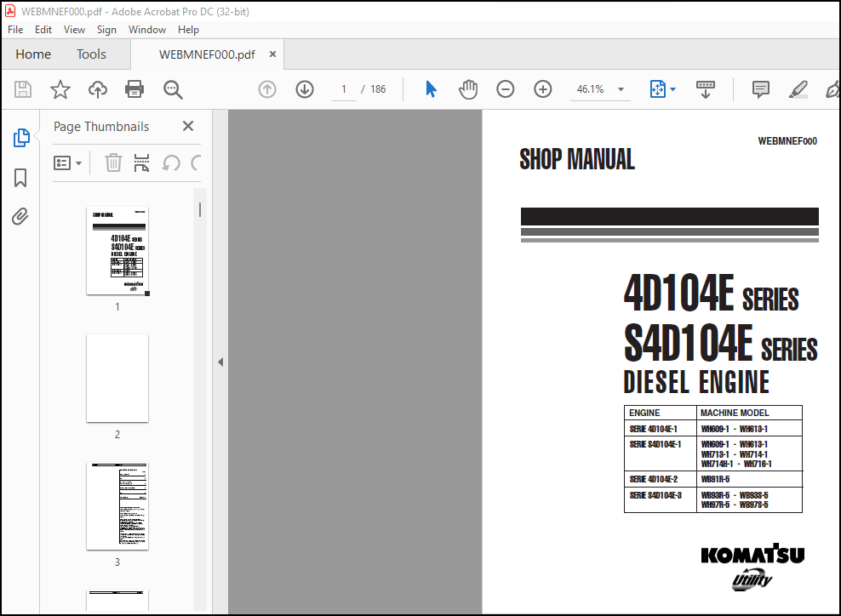Image resolution: width=841 pixels, height=616 pixels.
Task: Open the File menu
Action: point(15,30)
